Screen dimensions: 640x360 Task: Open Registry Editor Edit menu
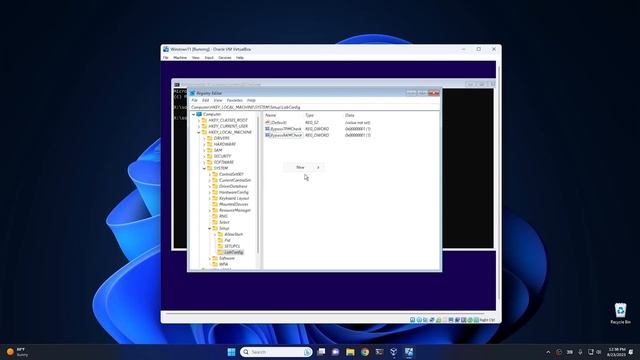[x=205, y=100]
